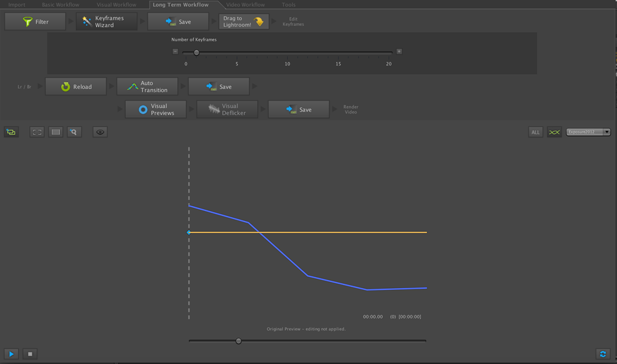Image resolution: width=617 pixels, height=364 pixels.
Task: Click the Number of Keyframes slider handle
Action: [196, 52]
